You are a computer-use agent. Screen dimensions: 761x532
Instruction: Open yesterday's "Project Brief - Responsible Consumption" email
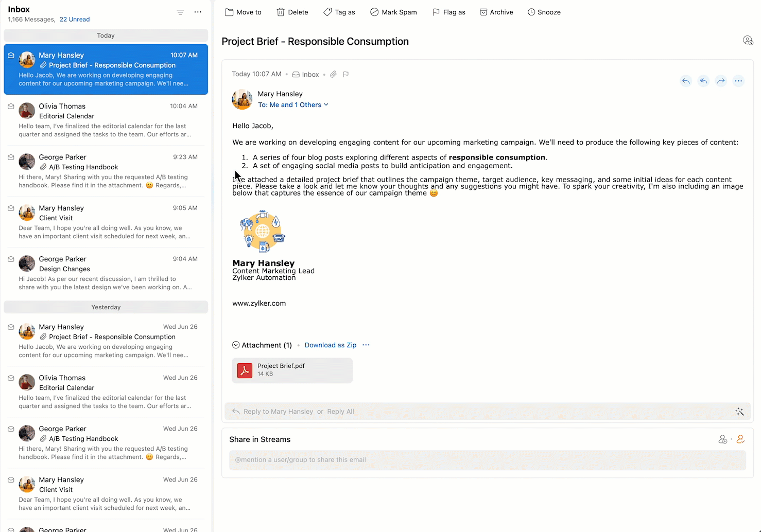106,341
